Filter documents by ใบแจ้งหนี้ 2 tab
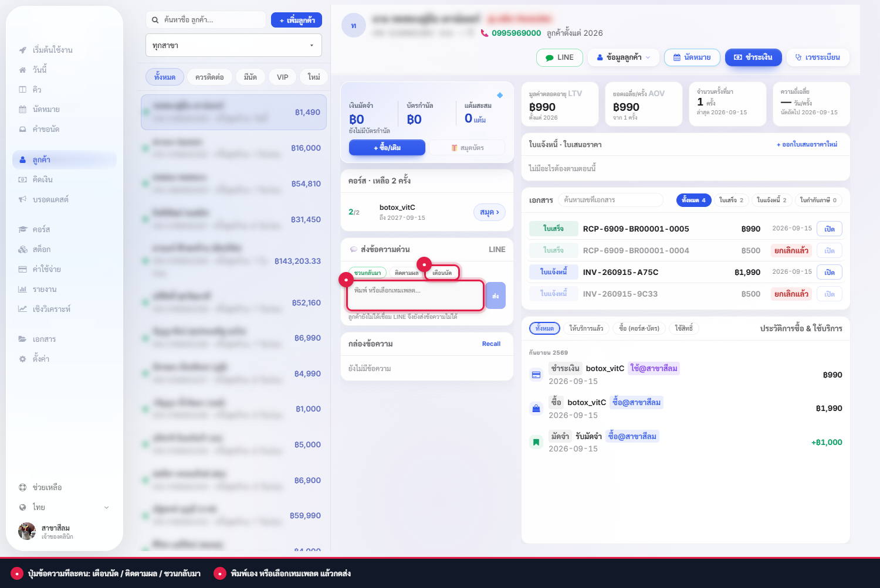This screenshot has height=588, width=880. 771,200
